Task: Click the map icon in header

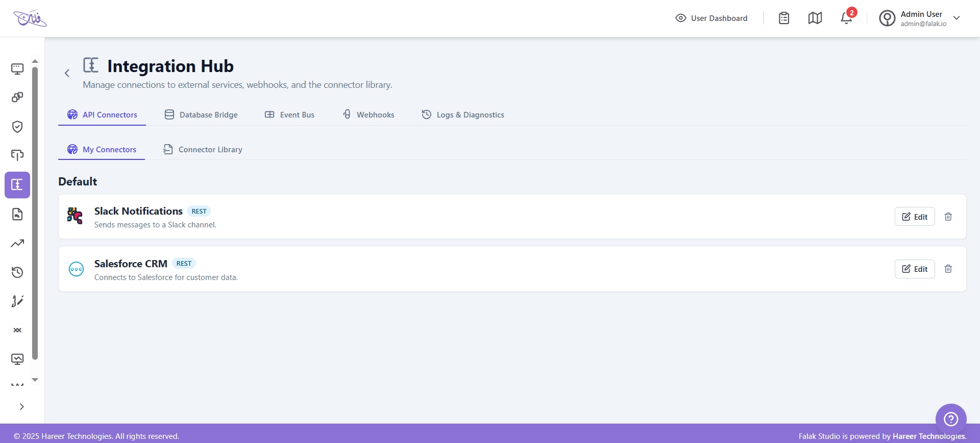Action: click(x=815, y=18)
